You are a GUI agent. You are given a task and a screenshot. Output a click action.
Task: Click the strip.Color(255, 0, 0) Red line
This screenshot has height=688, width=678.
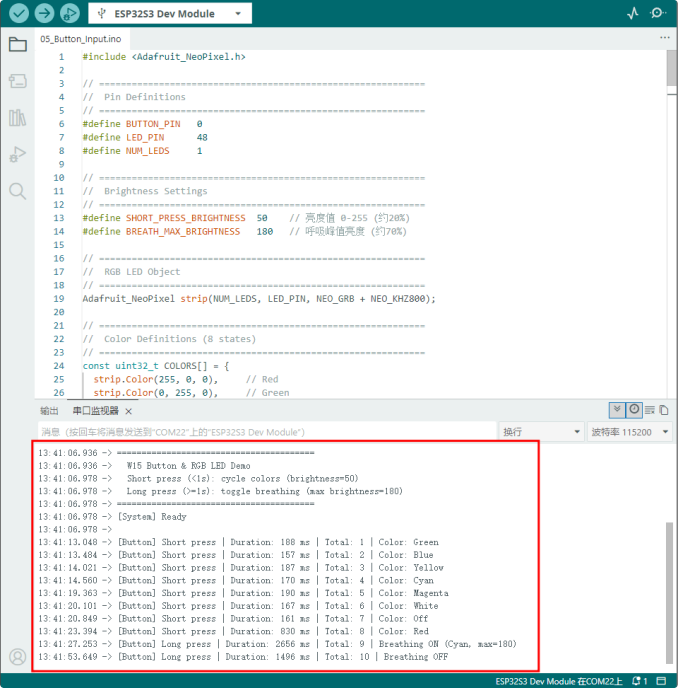pos(186,380)
